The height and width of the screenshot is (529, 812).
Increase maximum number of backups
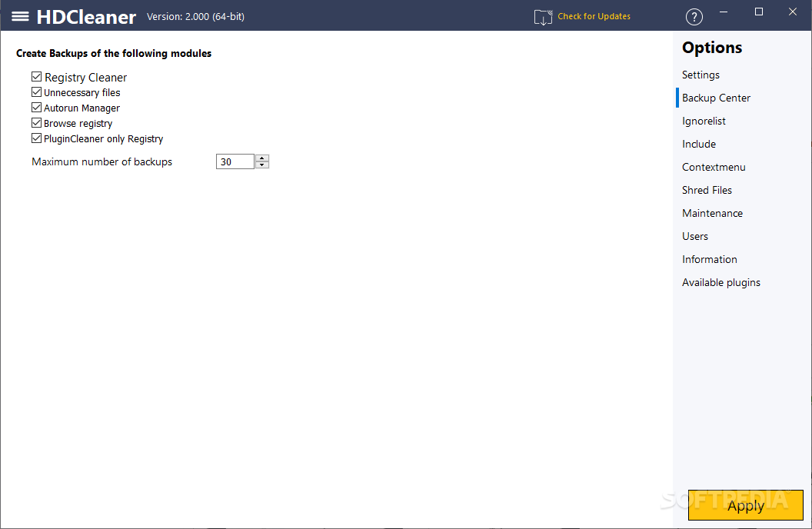click(x=262, y=158)
